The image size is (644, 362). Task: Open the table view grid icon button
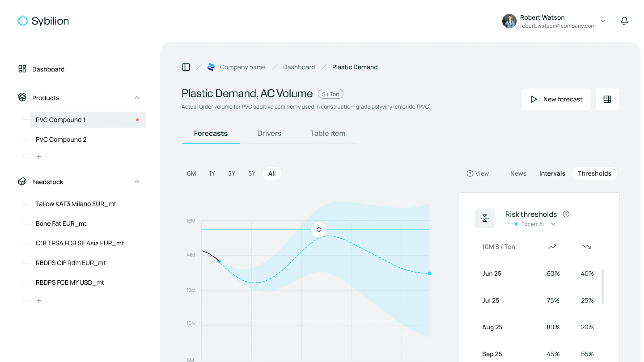[607, 99]
